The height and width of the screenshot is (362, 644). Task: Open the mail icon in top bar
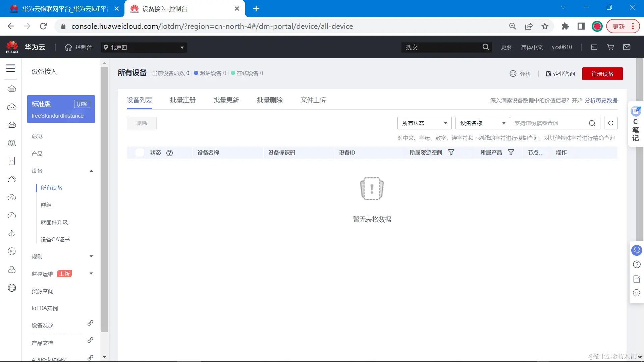(627, 47)
